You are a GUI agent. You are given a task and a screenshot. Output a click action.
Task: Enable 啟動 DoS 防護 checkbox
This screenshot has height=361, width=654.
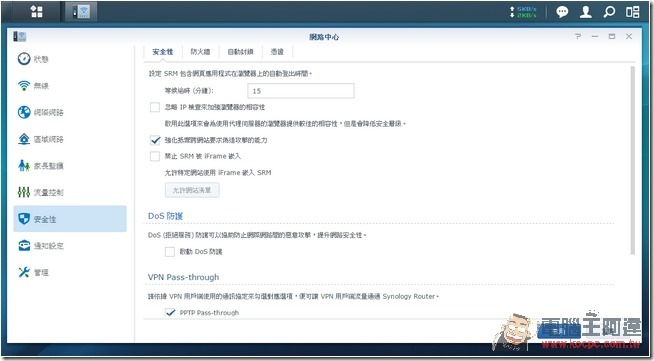[x=169, y=252]
